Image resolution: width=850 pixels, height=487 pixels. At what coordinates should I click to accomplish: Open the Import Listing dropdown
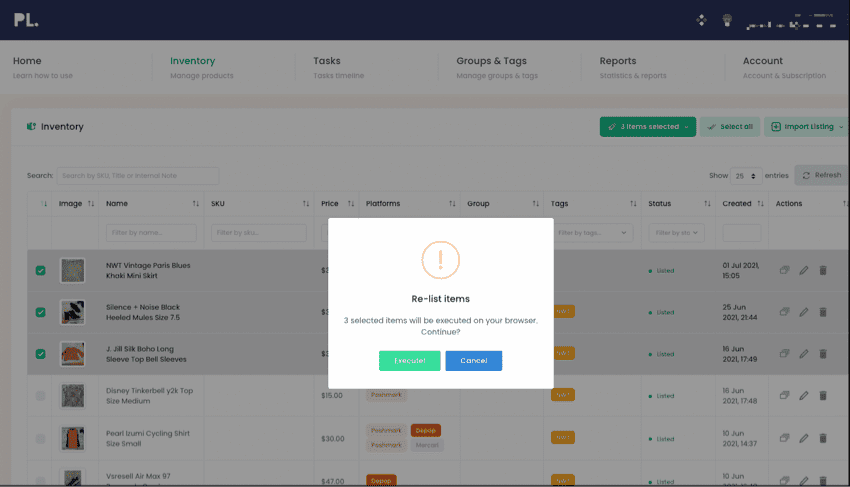coord(807,127)
